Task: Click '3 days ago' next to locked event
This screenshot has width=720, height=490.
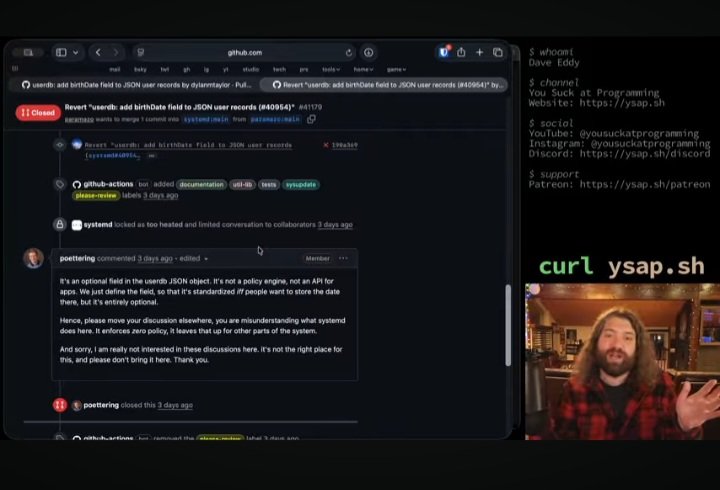Action: (335, 225)
